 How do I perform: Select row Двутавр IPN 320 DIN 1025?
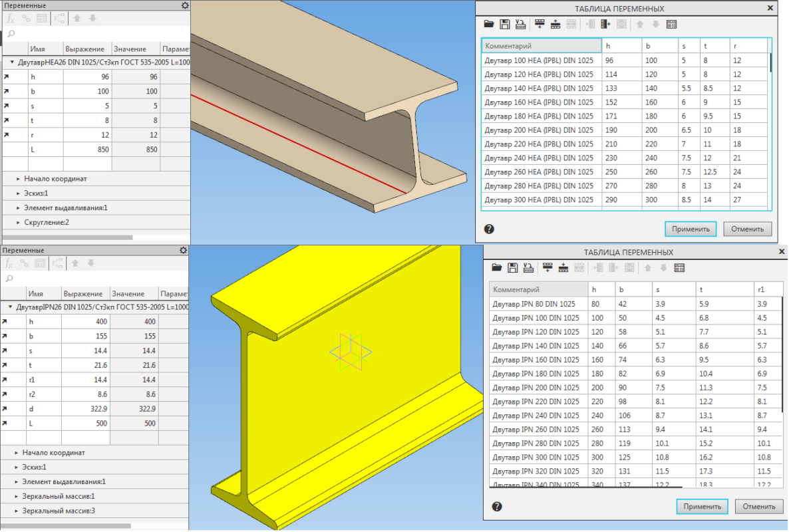(636, 471)
